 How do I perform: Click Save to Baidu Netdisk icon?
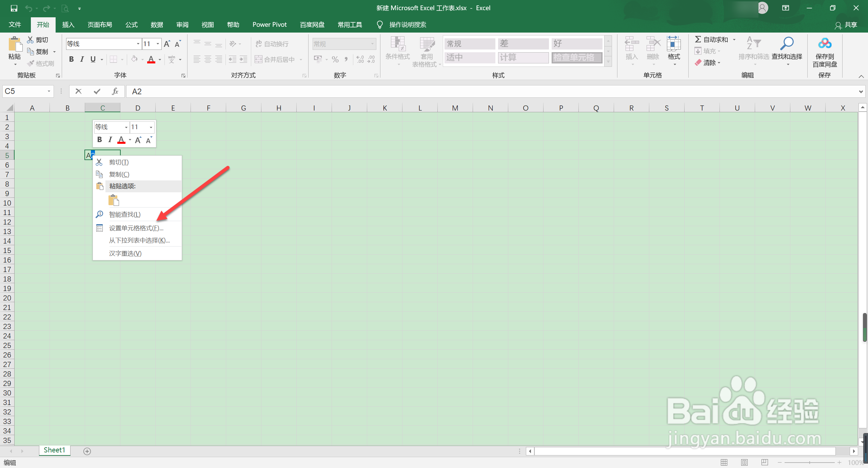tap(824, 44)
